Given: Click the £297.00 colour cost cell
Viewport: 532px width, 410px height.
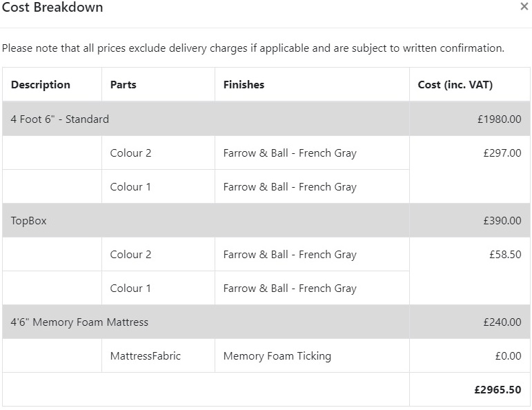Looking at the screenshot, I should [x=502, y=153].
